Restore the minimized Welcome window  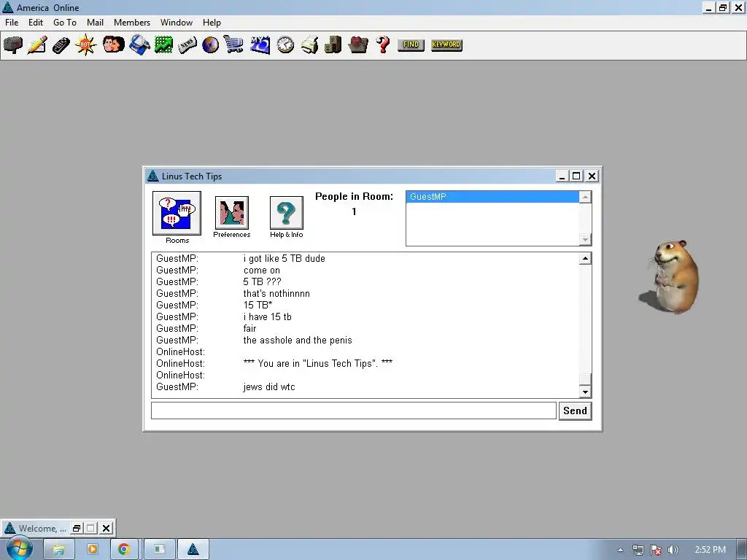[76, 528]
